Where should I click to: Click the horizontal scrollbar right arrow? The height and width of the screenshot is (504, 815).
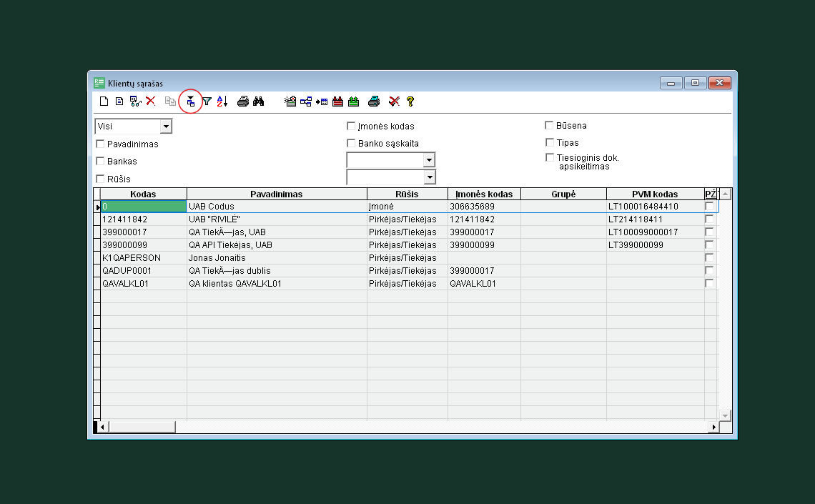click(713, 427)
